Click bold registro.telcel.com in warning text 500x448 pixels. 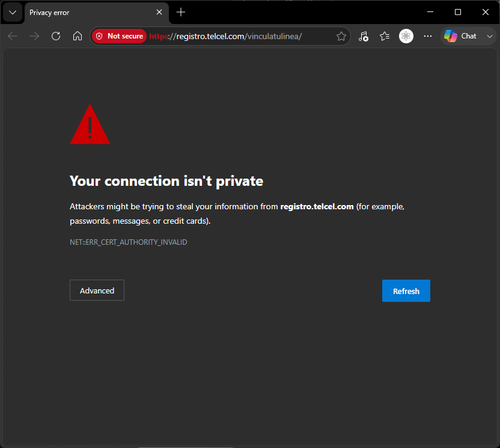pyautogui.click(x=317, y=206)
